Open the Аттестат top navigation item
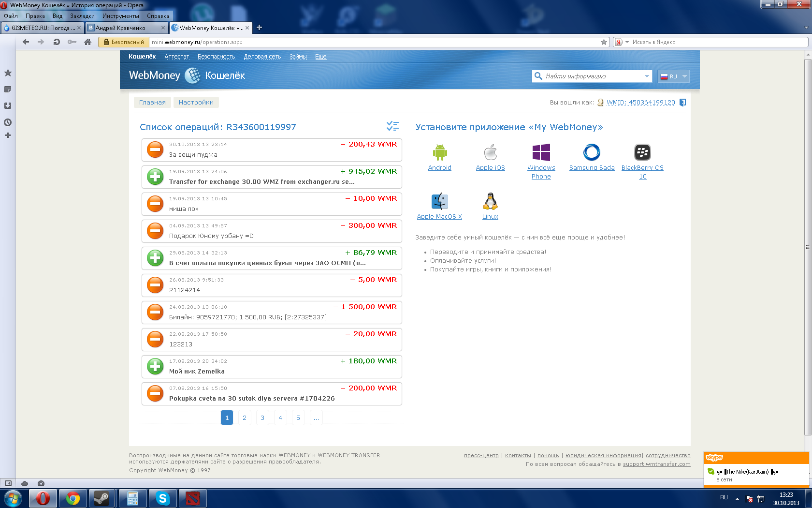 [177, 57]
